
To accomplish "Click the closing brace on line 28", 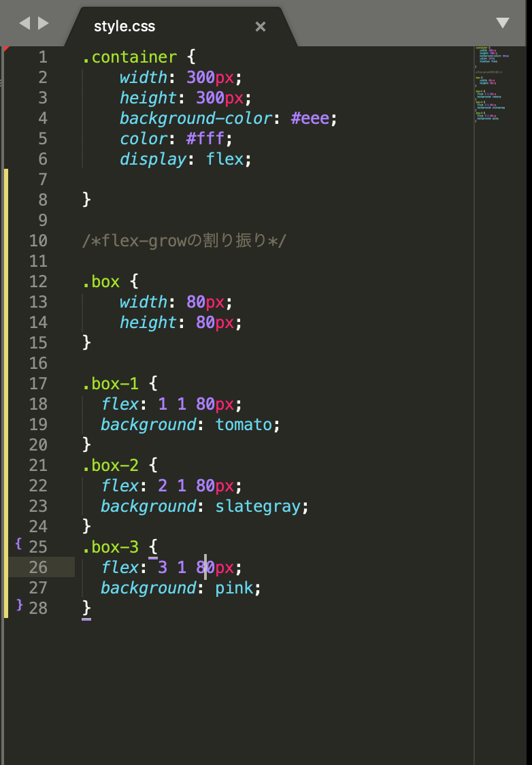I will point(86,608).
